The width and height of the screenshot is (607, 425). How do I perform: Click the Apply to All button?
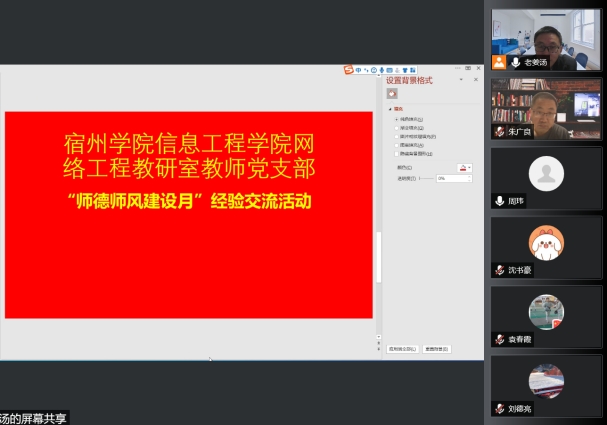401,349
